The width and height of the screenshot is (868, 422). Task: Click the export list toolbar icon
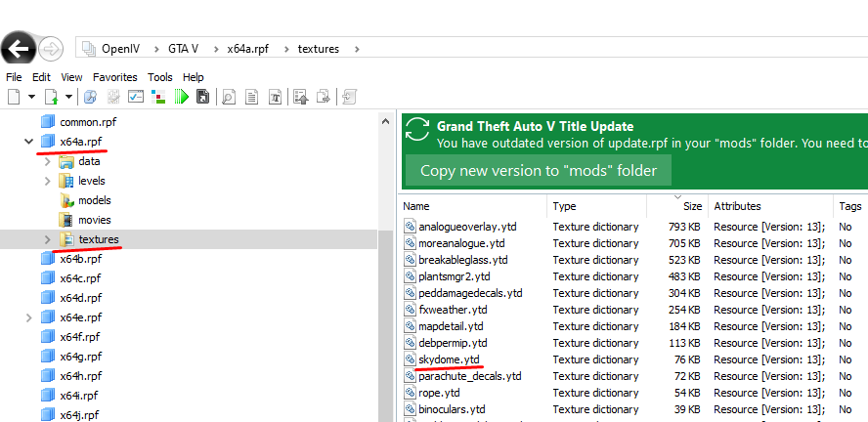click(301, 98)
